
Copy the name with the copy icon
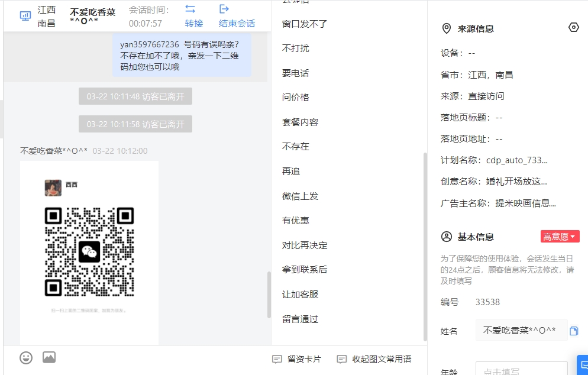coord(574,331)
